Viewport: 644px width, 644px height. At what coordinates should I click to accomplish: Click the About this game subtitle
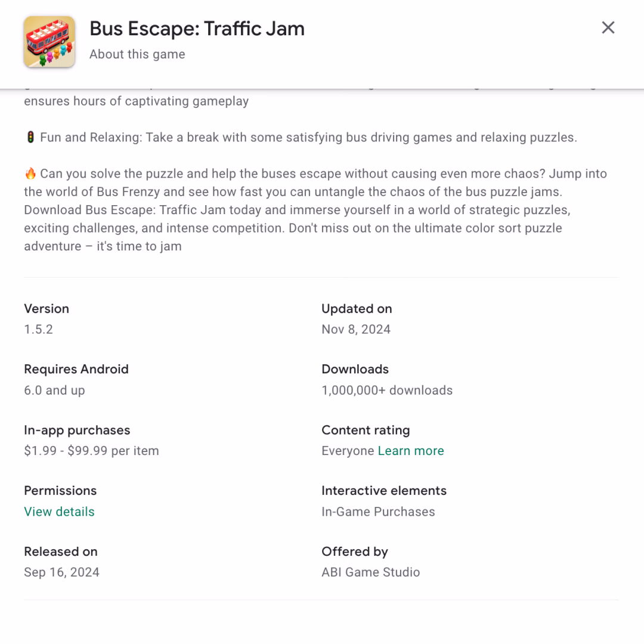[x=137, y=54]
